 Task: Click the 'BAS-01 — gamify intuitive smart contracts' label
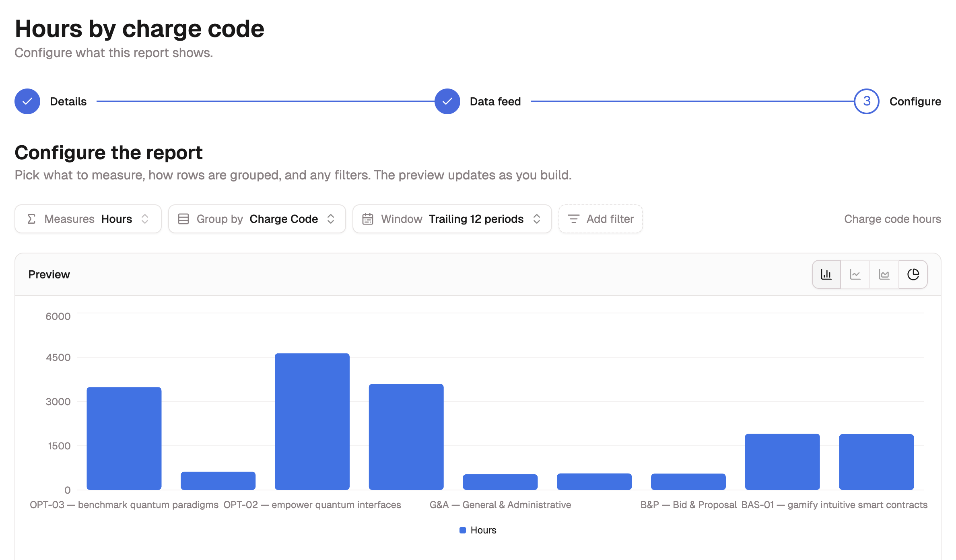click(x=834, y=505)
